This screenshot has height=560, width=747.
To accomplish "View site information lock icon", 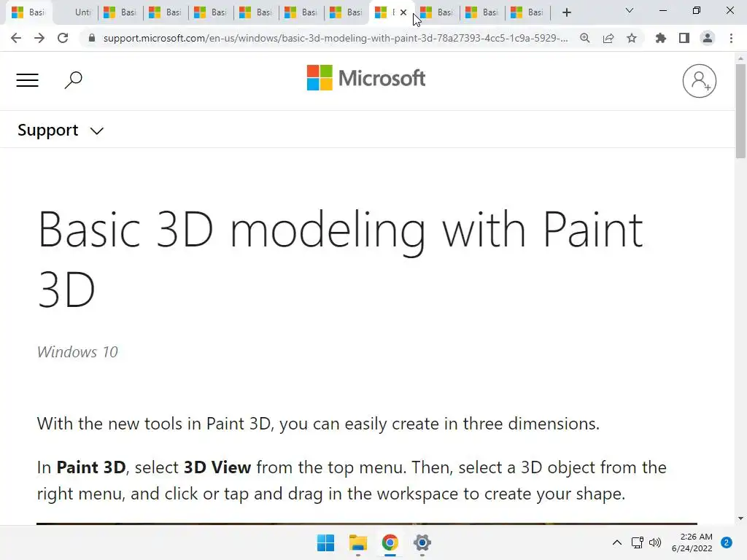I will point(92,38).
